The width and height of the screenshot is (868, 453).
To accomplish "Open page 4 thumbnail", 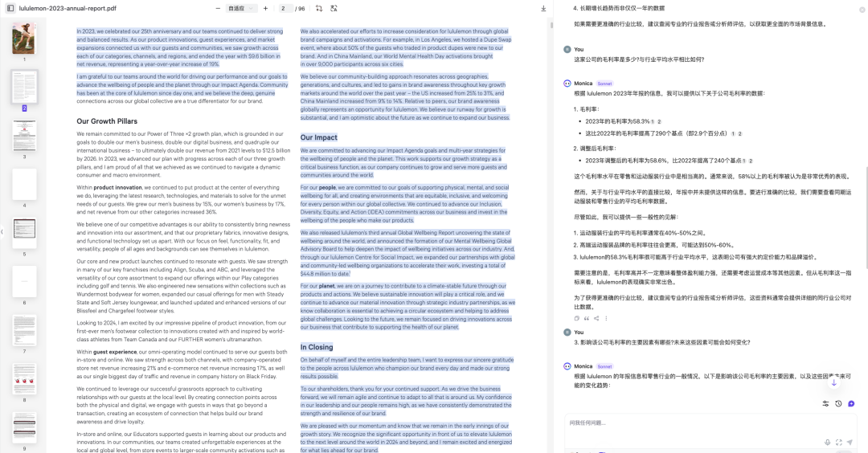I will click(x=24, y=184).
